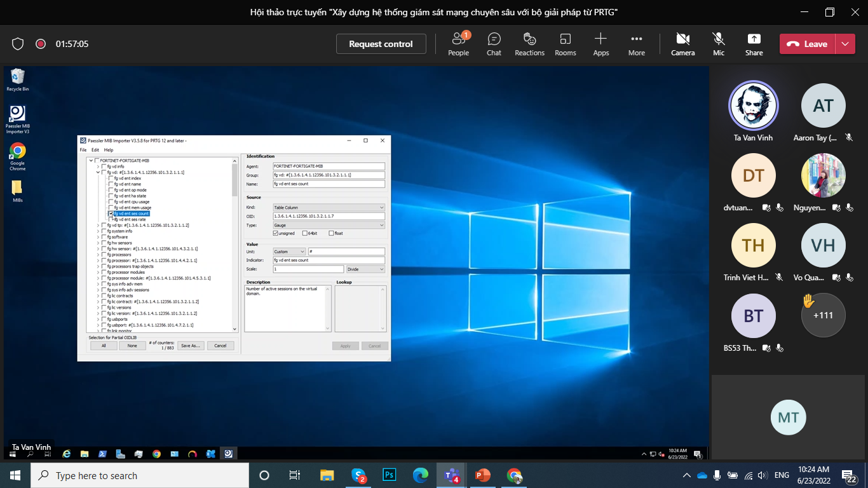868x488 pixels.
Task: Open Microsoft Edge from local taskbar
Action: [421, 475]
